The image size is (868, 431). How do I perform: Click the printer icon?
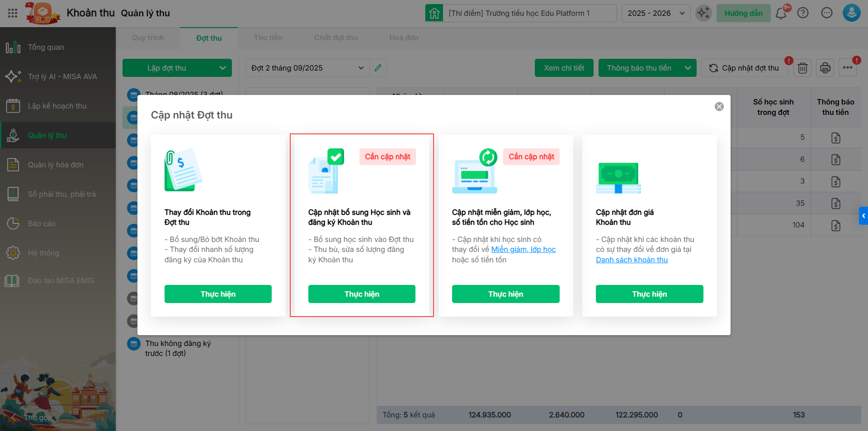(x=825, y=68)
